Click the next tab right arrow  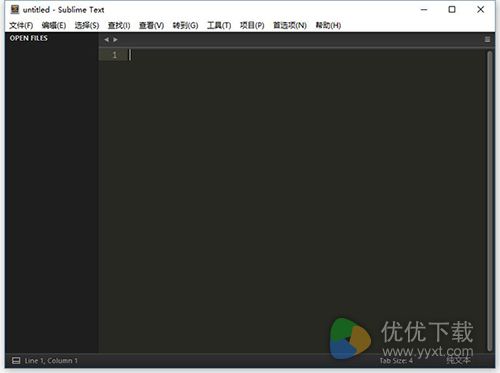click(115, 40)
